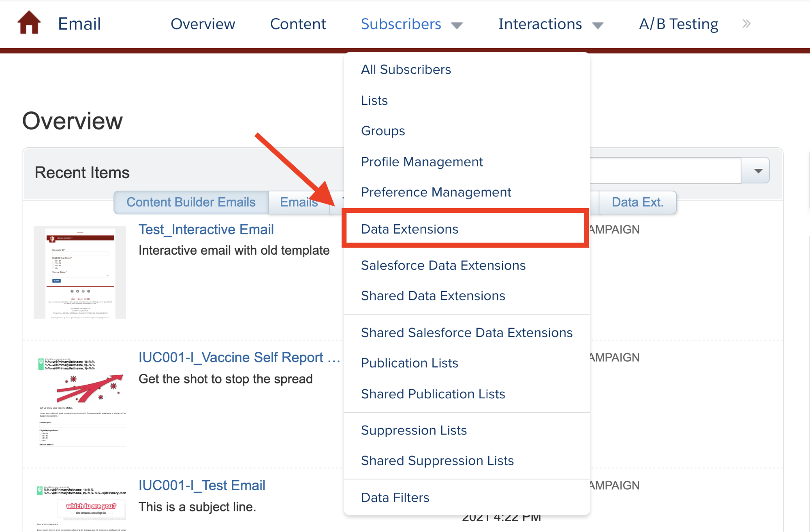Viewport: 810px width, 532px height.
Task: Click the Recent Items filter input field
Action: click(665, 170)
